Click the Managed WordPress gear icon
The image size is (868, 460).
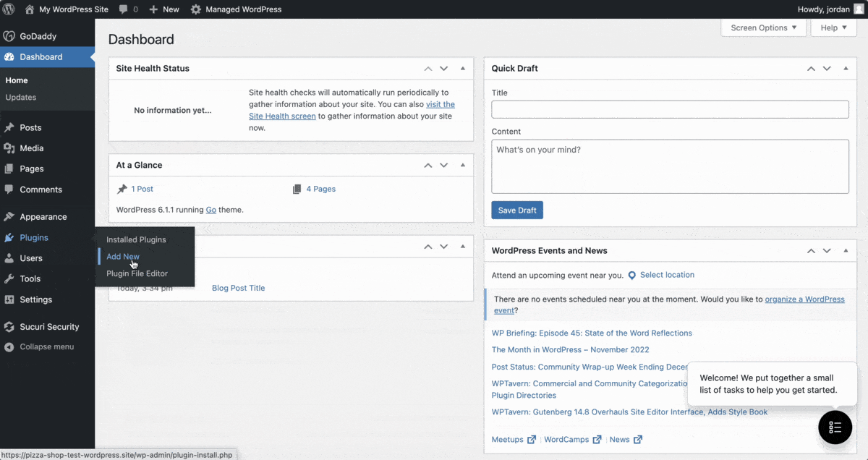[196, 9]
